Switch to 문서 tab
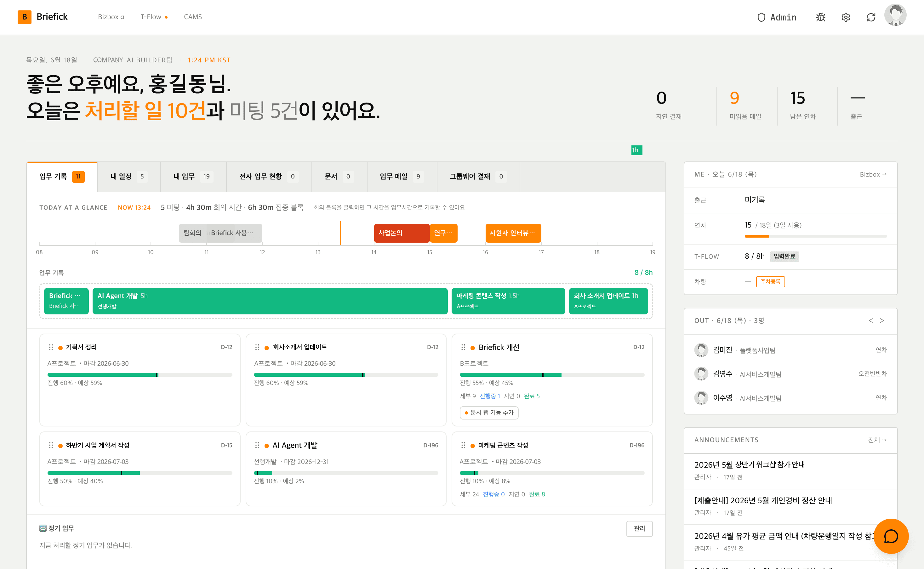The width and height of the screenshot is (924, 569). coord(339,177)
